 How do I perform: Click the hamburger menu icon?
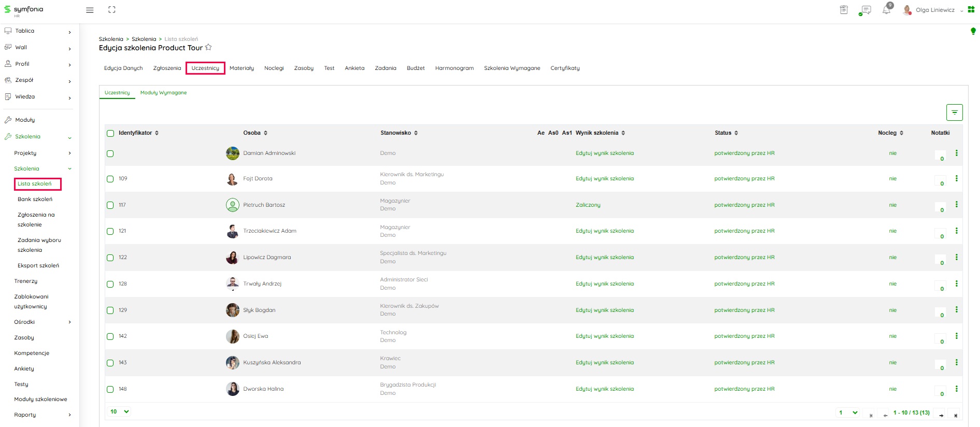(x=90, y=10)
